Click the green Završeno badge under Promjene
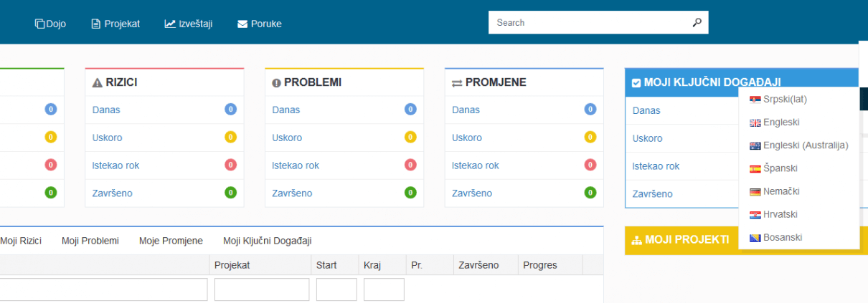The height and width of the screenshot is (303, 868). (x=590, y=193)
